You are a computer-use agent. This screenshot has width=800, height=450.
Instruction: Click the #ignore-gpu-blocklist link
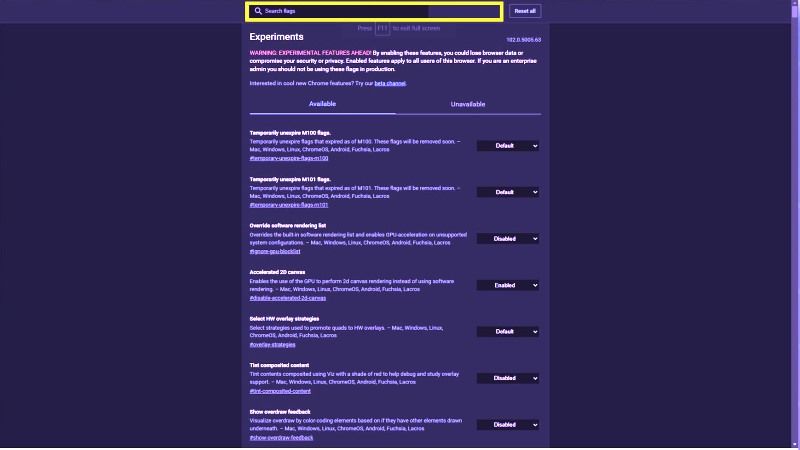[x=275, y=252]
